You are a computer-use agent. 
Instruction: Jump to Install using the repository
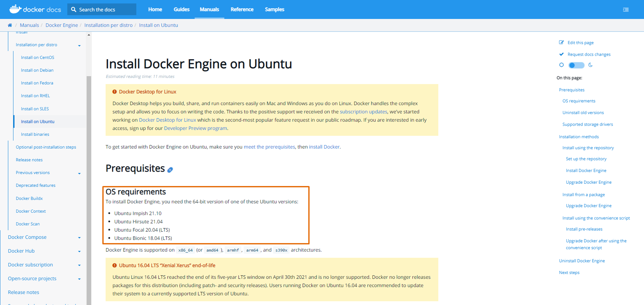coord(588,148)
